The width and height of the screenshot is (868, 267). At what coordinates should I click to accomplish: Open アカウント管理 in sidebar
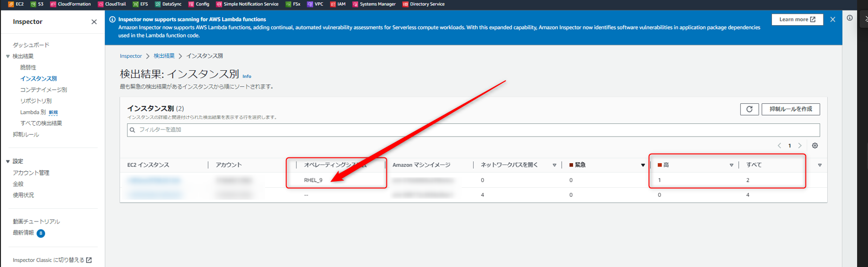point(31,173)
